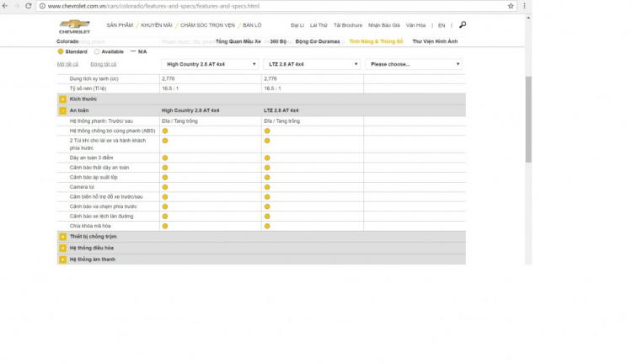Open the browser three-dot menu

click(524, 6)
